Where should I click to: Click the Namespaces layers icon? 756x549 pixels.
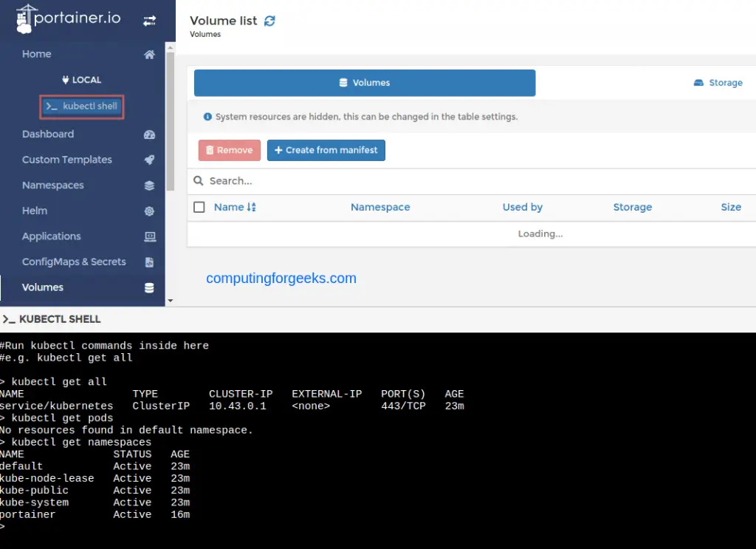tap(149, 185)
